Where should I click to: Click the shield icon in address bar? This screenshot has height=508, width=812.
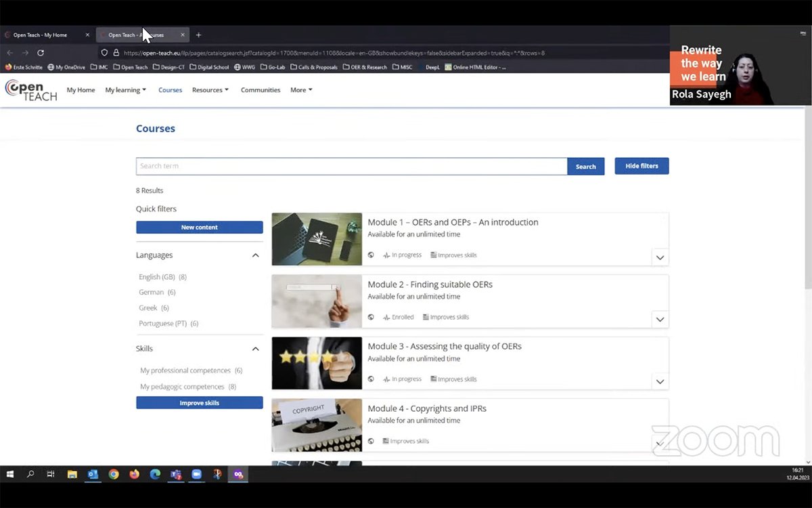104,53
